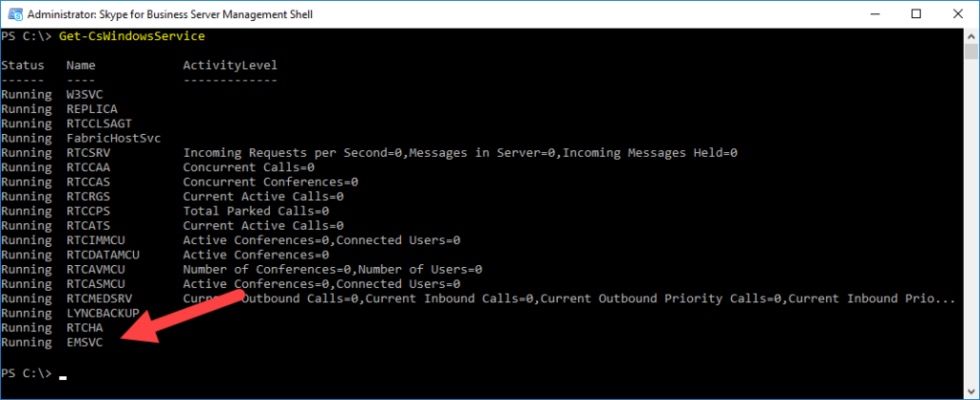Click the window title text
The height and width of the screenshot is (400, 980).
click(170, 13)
